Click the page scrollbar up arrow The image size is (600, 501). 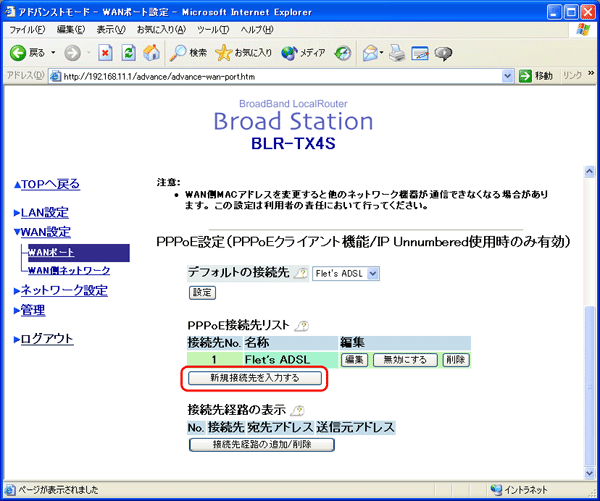(590, 171)
